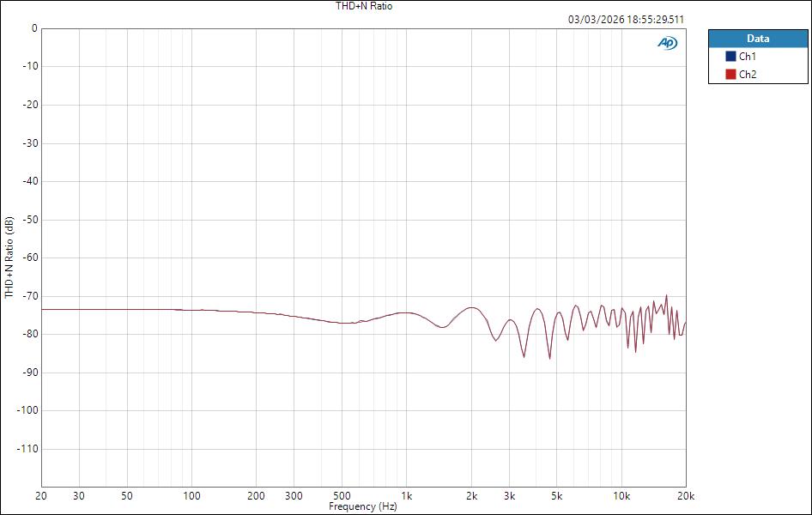Viewport: 812px width, 515px height.
Task: Click the Data legend header
Action: coord(758,39)
